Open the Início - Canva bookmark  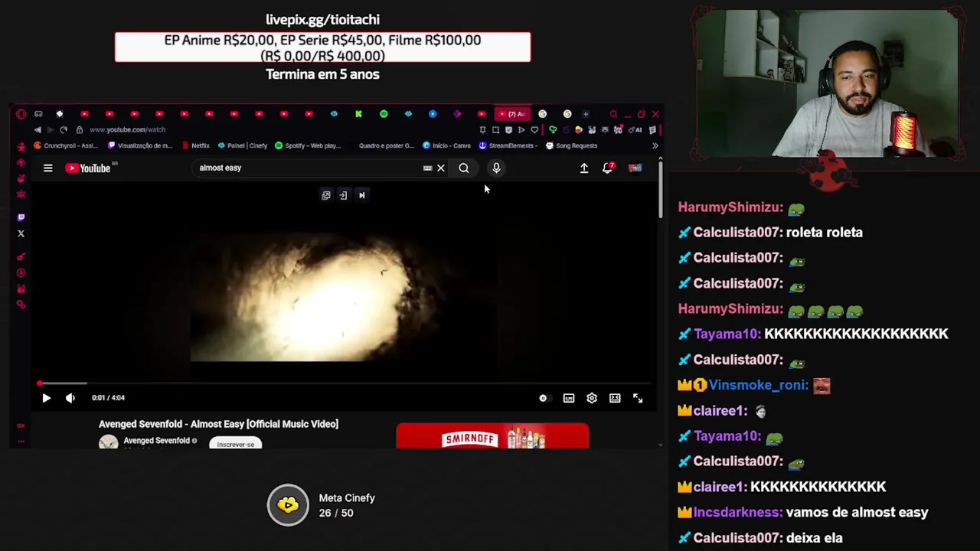click(446, 145)
